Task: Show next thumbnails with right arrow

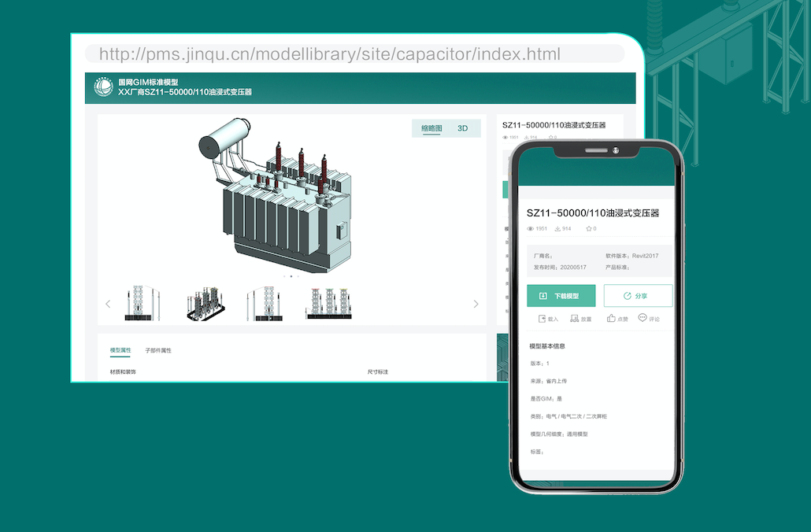Action: (x=476, y=305)
